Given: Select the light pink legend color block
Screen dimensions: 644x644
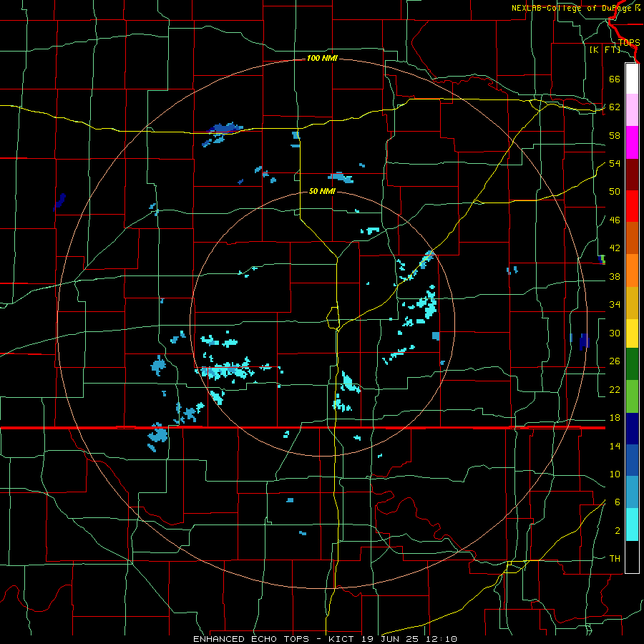Looking at the screenshot, I should pos(632,110).
